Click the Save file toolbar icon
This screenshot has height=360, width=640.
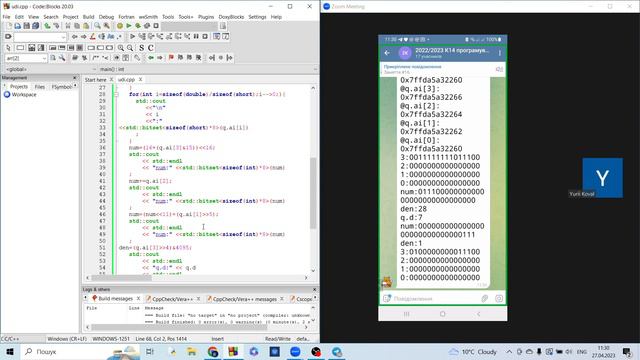[27, 26]
